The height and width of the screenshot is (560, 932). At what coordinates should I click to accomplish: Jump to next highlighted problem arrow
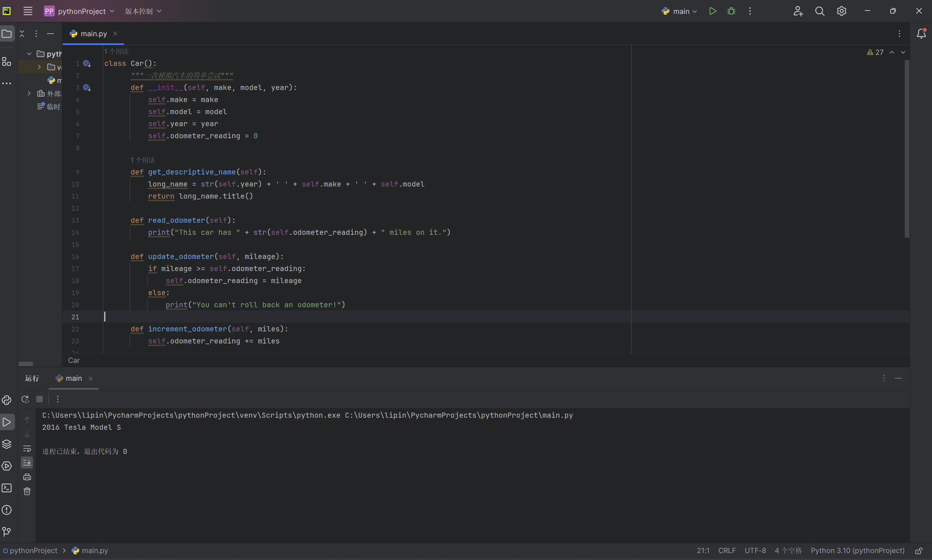(903, 52)
